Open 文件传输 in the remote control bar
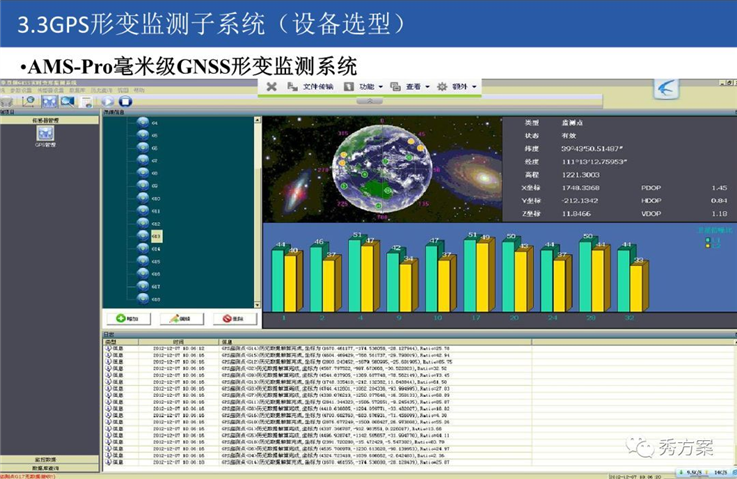The height and width of the screenshot is (479, 737). [310, 86]
